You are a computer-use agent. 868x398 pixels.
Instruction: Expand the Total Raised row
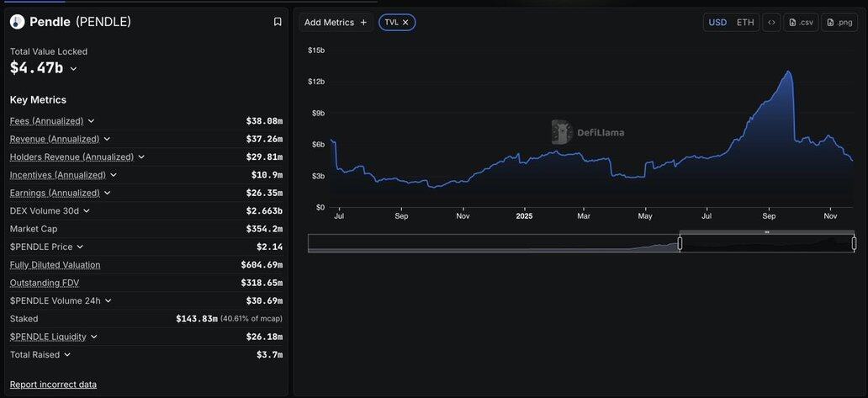point(67,355)
